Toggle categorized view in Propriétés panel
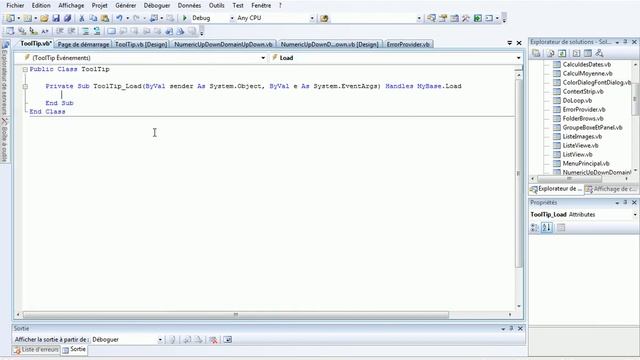This screenshot has width=640, height=360. 534,228
